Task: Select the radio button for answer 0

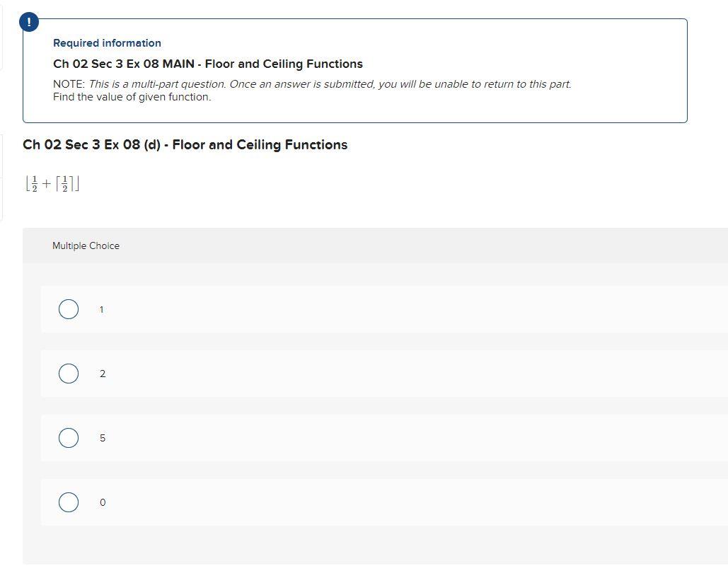Action: [69, 502]
